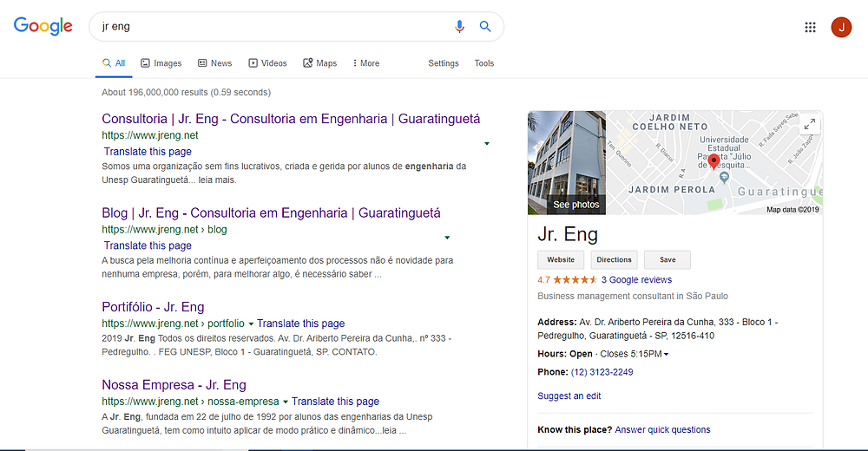Screen dimensions: 868x451
Task: Click the red map pin marker
Action: pyautogui.click(x=714, y=161)
